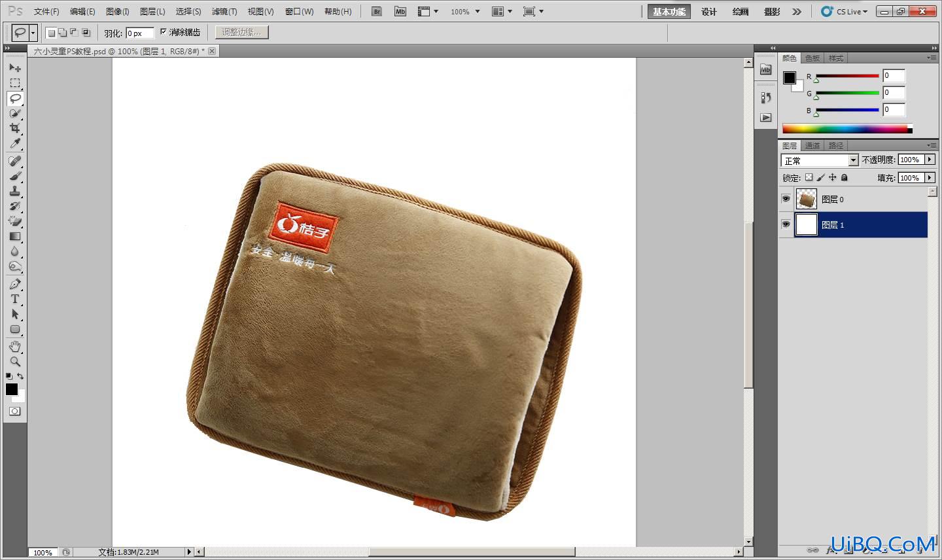Open the CS Live menu button
The width and height of the screenshot is (942, 560).
845,12
